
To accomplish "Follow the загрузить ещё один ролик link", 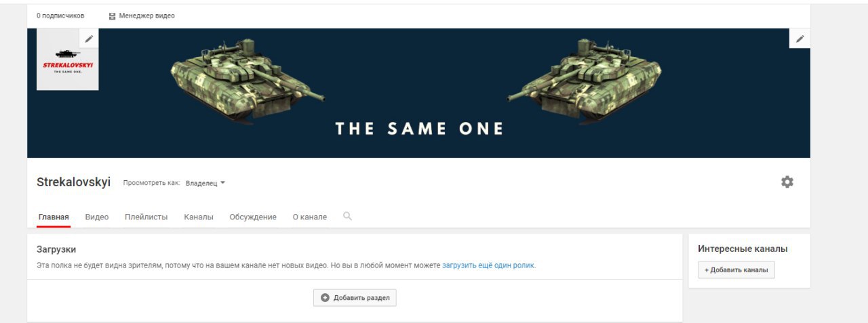I will click(488, 265).
